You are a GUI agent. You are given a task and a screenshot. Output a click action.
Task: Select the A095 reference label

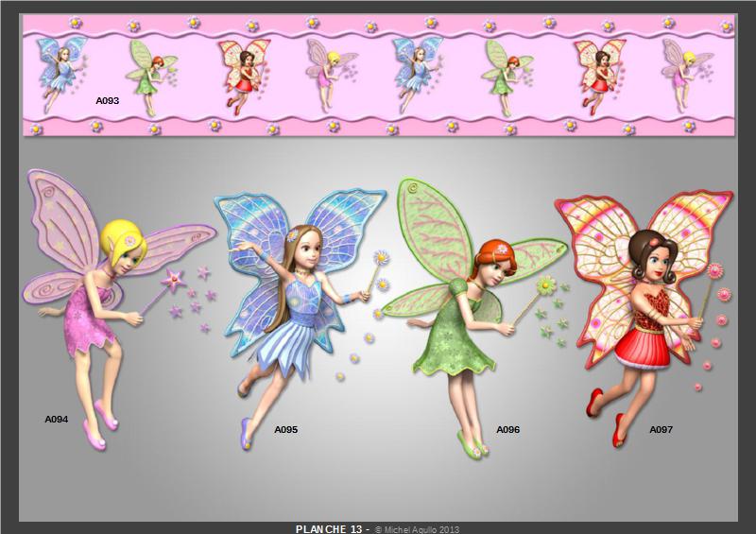click(x=285, y=429)
